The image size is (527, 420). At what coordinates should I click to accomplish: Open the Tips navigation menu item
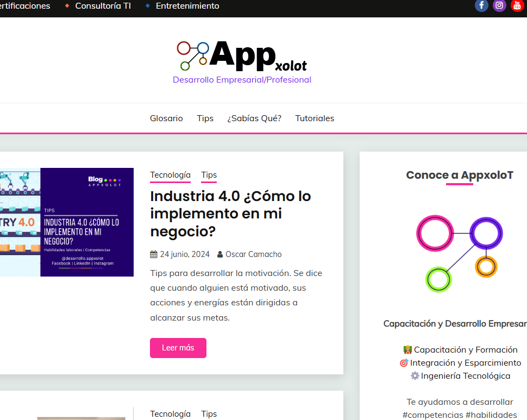[205, 118]
